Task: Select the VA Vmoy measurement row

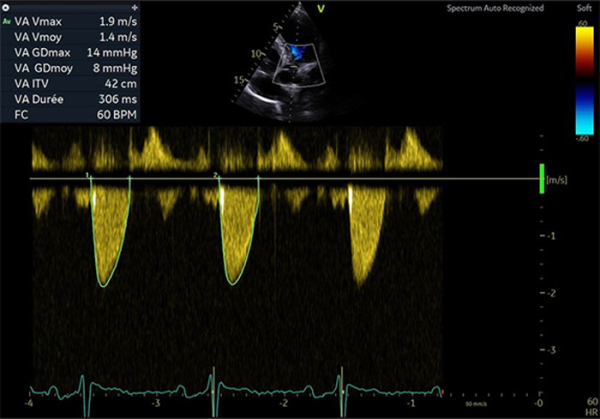Action: (70, 35)
